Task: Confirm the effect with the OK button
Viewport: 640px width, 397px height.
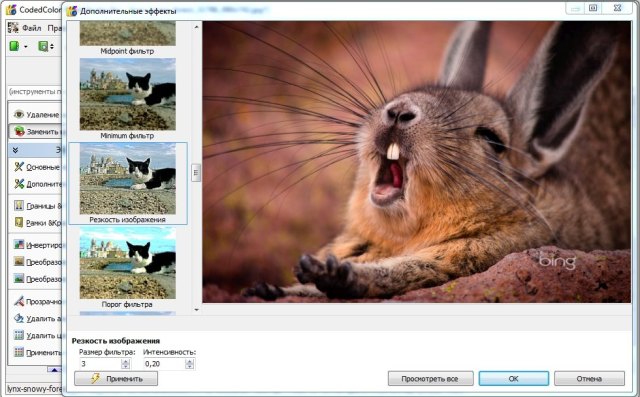Action: [x=513, y=379]
